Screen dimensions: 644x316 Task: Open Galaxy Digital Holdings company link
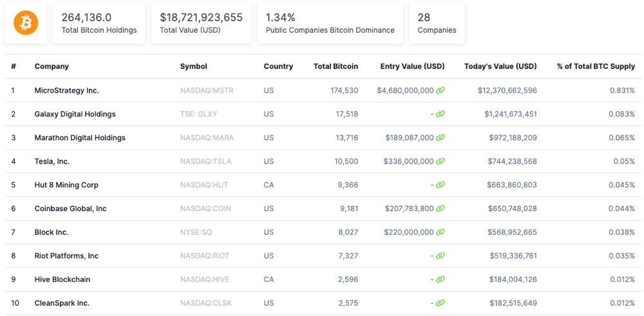pos(75,114)
